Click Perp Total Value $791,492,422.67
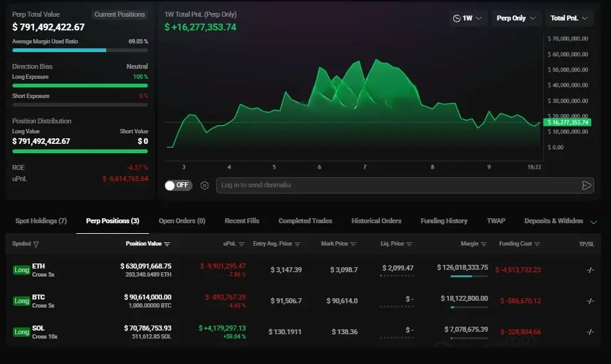Screen dimensions: 611x364 [x=48, y=27]
